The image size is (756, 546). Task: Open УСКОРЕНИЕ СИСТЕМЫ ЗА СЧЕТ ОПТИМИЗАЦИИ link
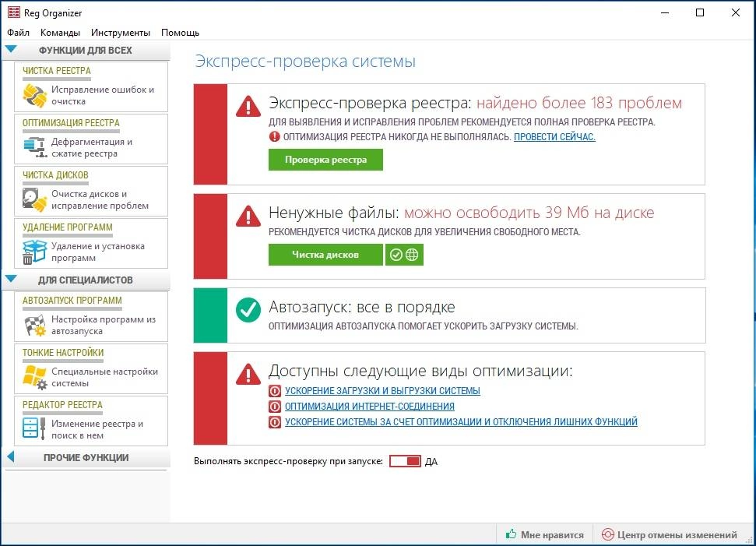[461, 422]
